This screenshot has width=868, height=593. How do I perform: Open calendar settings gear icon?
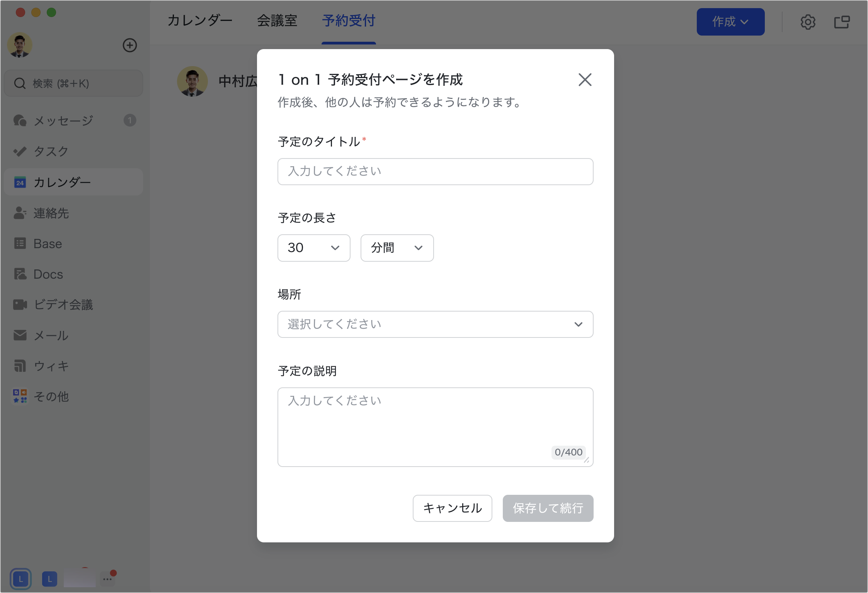tap(808, 22)
